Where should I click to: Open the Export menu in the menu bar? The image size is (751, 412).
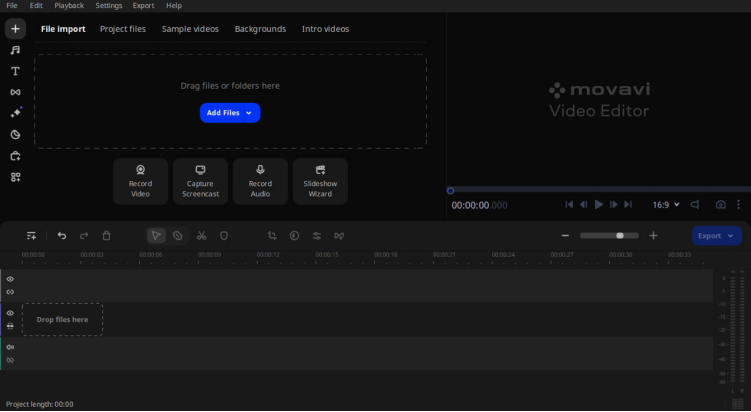(143, 5)
